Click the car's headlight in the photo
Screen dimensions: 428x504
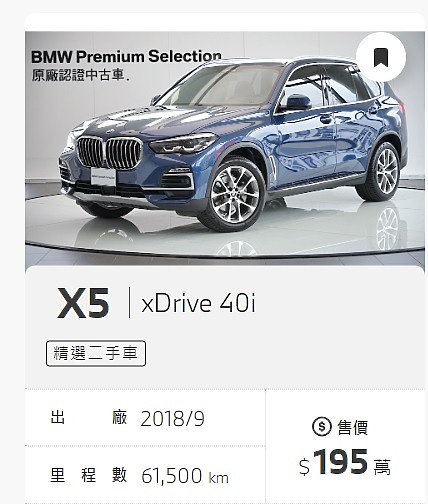tap(183, 143)
